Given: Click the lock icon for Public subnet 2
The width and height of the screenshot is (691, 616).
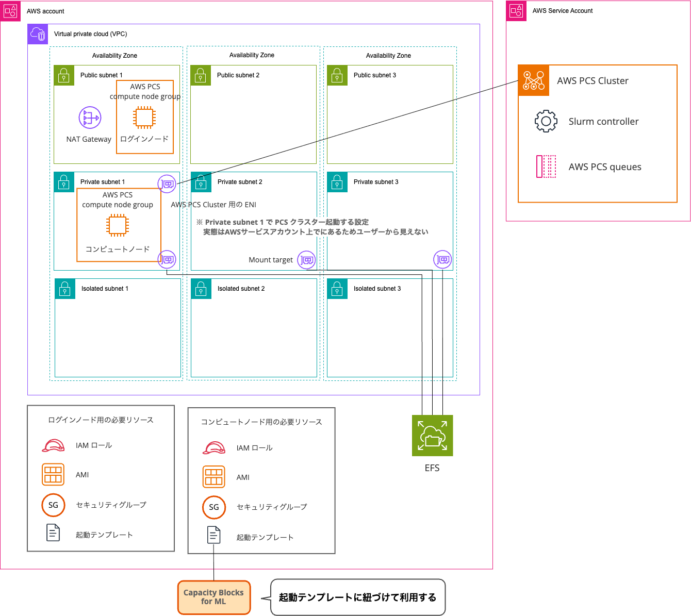Looking at the screenshot, I should pyautogui.click(x=201, y=75).
